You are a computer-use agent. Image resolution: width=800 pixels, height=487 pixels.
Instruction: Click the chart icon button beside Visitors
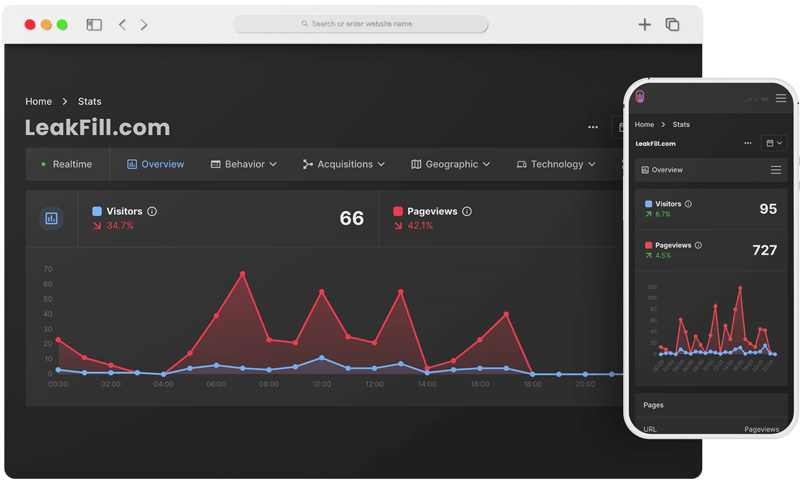point(51,218)
